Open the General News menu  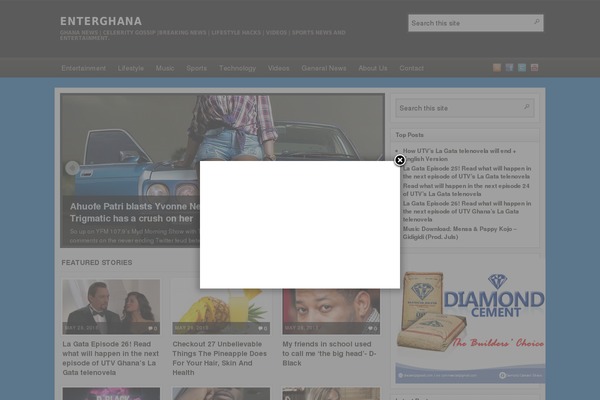pos(324,68)
